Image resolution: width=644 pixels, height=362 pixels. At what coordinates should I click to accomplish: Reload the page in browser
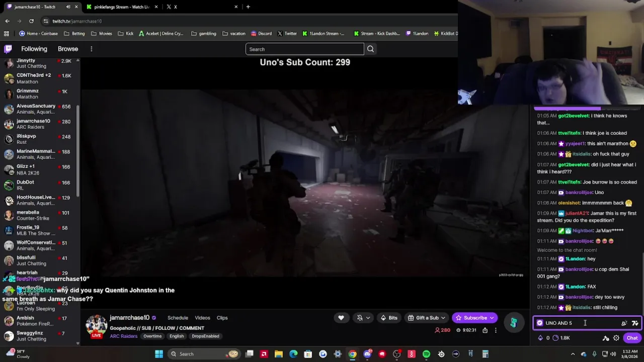pos(31,21)
